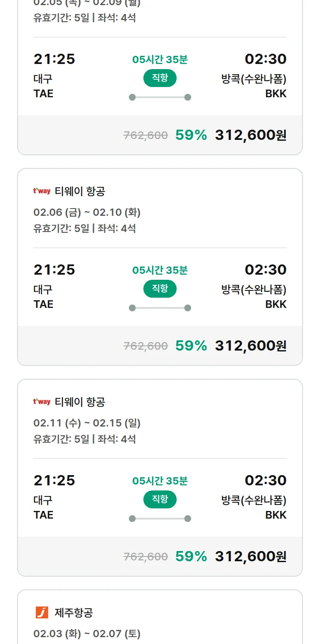Click the route line in the 02.11 flight card
The image size is (320, 644).
click(x=160, y=519)
